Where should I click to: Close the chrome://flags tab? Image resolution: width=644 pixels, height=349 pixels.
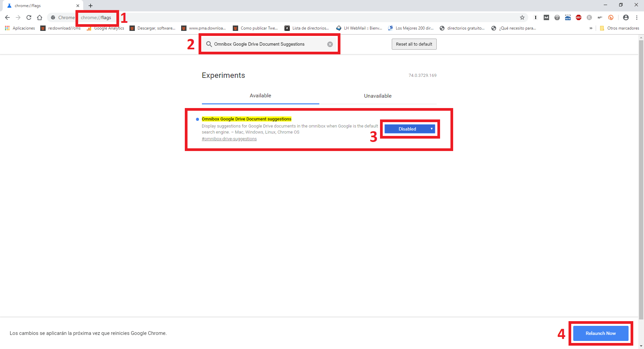coord(78,6)
